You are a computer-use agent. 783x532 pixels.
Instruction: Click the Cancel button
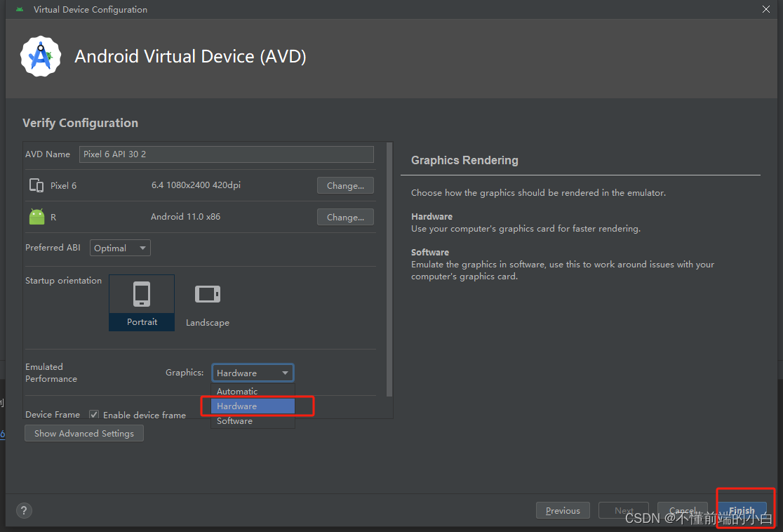682,510
